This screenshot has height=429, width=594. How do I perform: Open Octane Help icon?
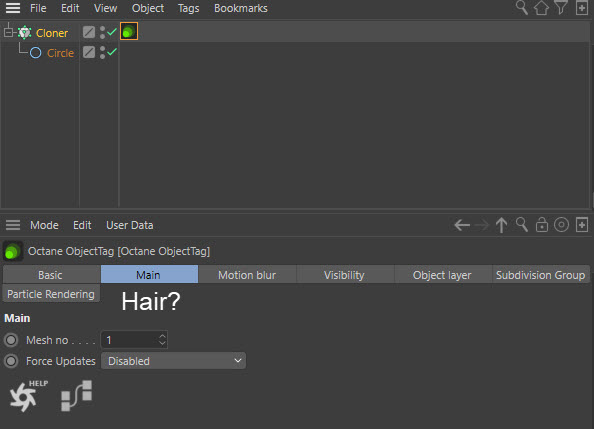pos(28,396)
